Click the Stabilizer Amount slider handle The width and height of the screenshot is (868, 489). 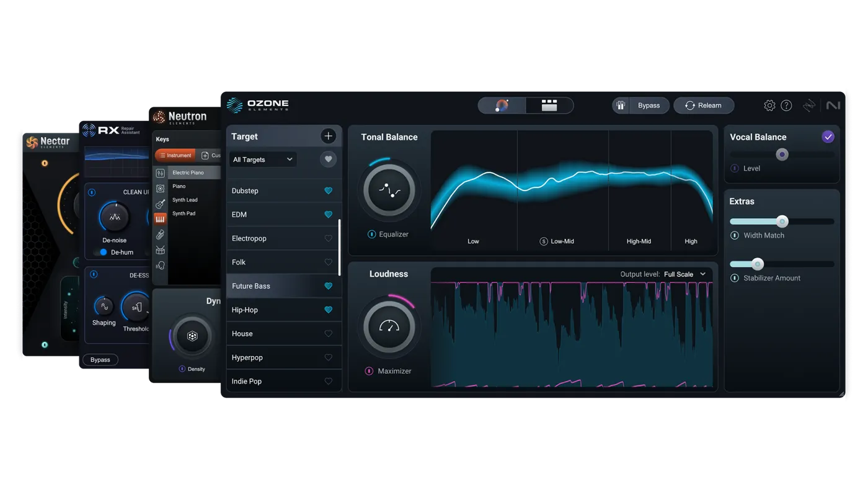coord(757,264)
